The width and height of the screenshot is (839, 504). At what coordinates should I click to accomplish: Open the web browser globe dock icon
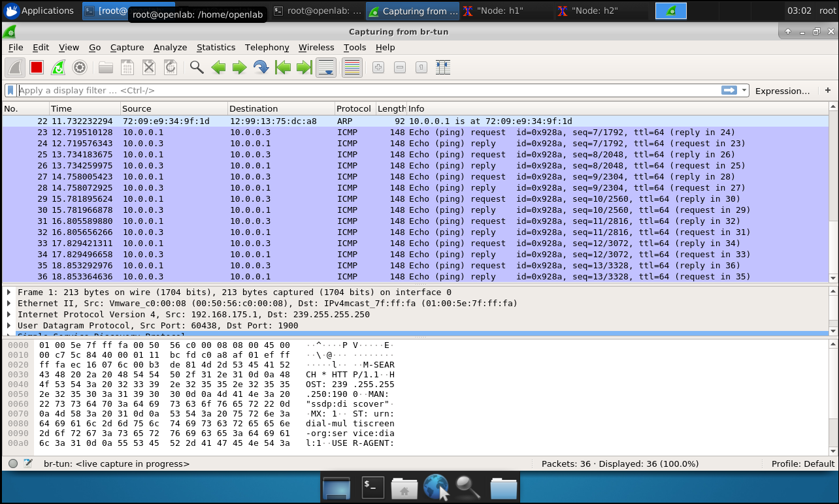(x=436, y=487)
